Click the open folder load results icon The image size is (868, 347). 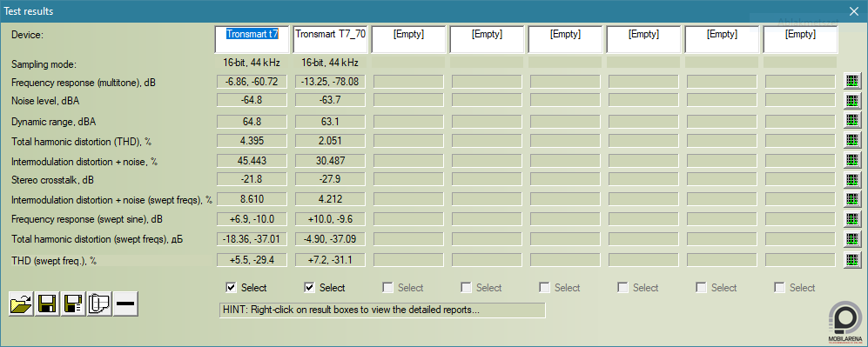tap(21, 304)
